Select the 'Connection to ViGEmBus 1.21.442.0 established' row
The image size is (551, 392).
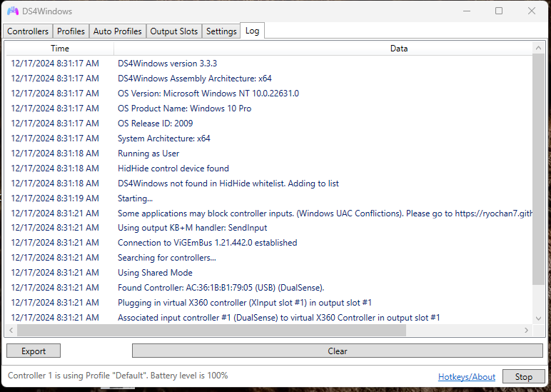tap(270, 243)
